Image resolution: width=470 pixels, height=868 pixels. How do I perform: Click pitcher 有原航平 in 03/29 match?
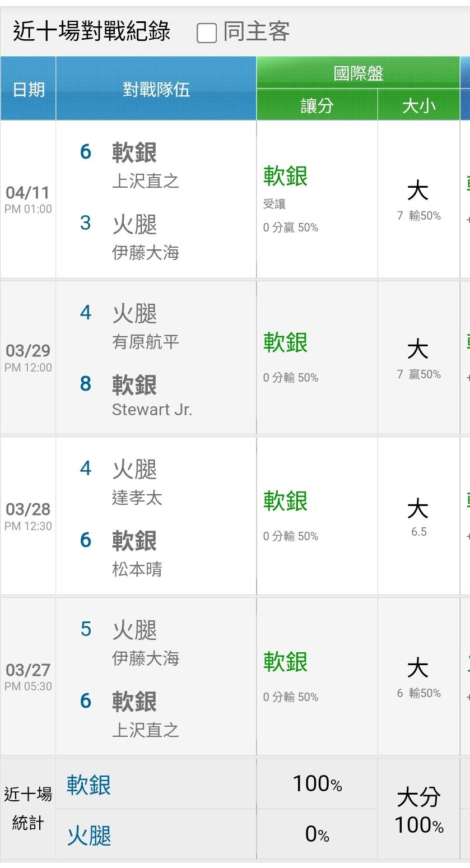point(146,342)
